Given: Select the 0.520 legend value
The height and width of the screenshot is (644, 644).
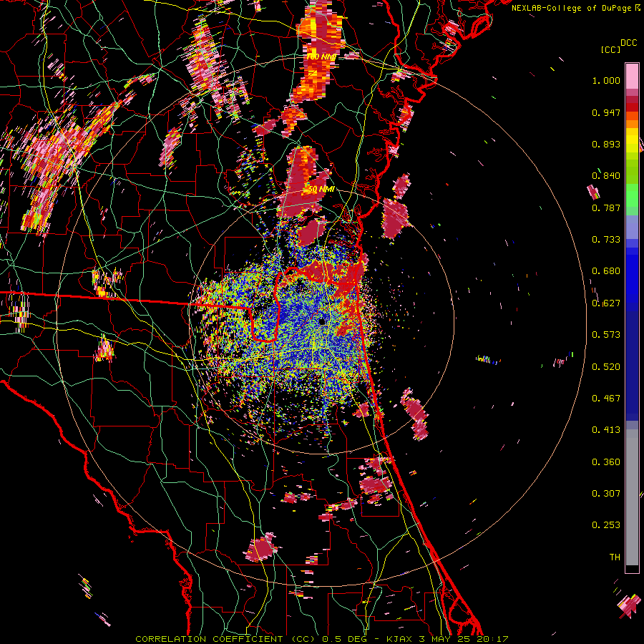Looking at the screenshot, I should pyautogui.click(x=606, y=367).
